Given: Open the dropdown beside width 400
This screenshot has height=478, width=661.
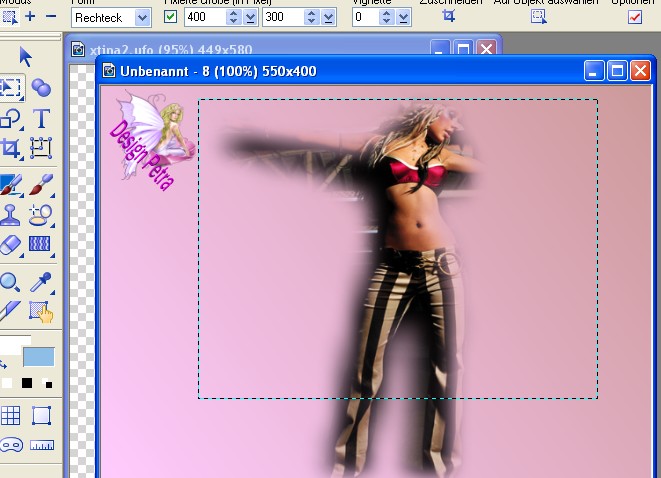Looking at the screenshot, I should 250,17.
